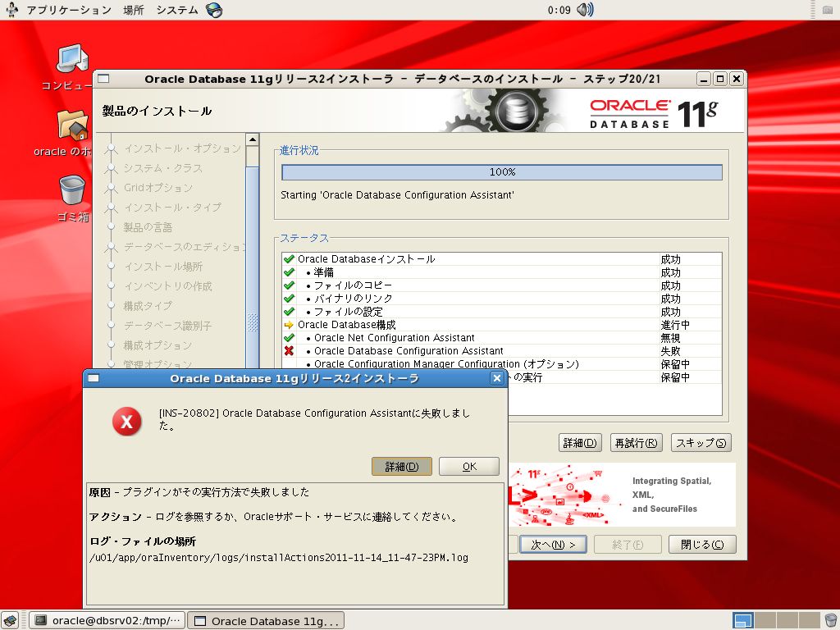Click the green check beside バイナリのリンク

290,299
